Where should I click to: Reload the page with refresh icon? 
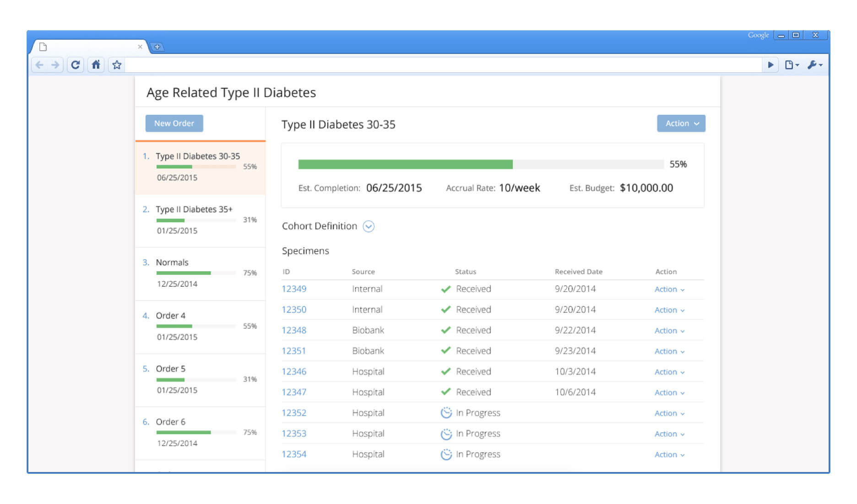pyautogui.click(x=76, y=65)
